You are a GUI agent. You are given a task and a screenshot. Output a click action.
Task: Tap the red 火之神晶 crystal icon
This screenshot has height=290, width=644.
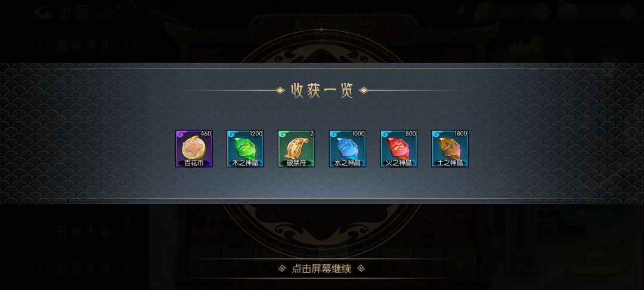click(398, 149)
